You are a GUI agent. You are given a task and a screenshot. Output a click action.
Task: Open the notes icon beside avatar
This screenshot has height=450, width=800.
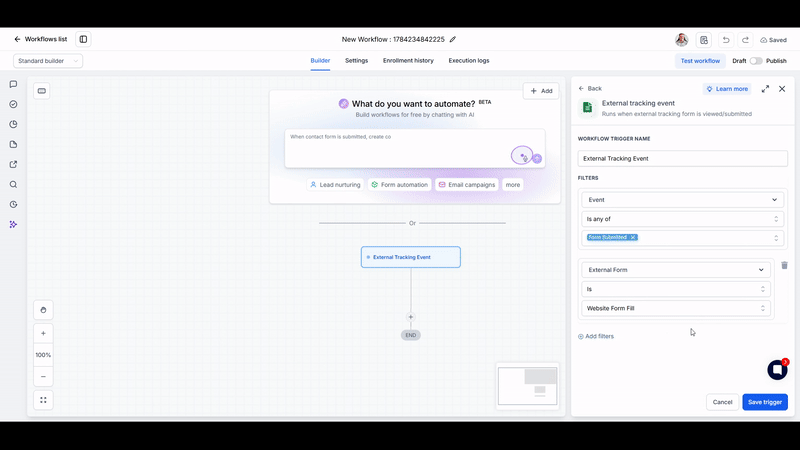coord(704,40)
